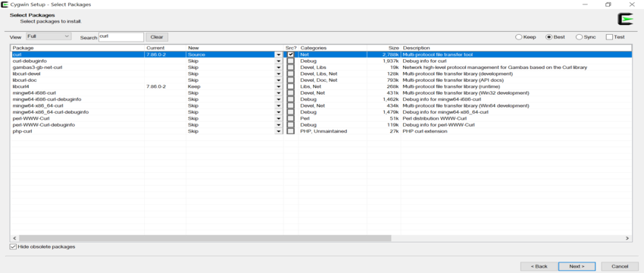This screenshot has width=644, height=273.
Task: Restore the window from title bar
Action: [x=608, y=5]
